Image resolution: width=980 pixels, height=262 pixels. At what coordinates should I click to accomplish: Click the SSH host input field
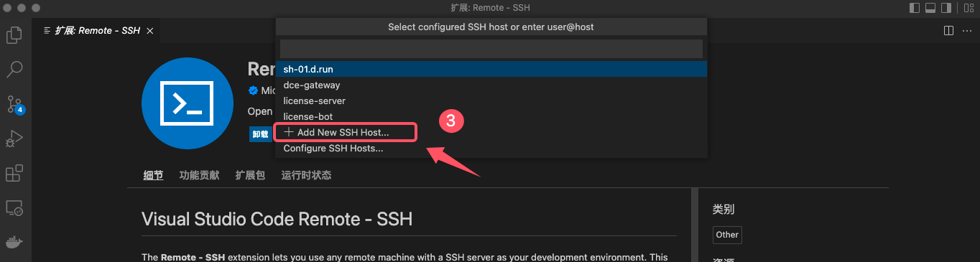(491, 48)
